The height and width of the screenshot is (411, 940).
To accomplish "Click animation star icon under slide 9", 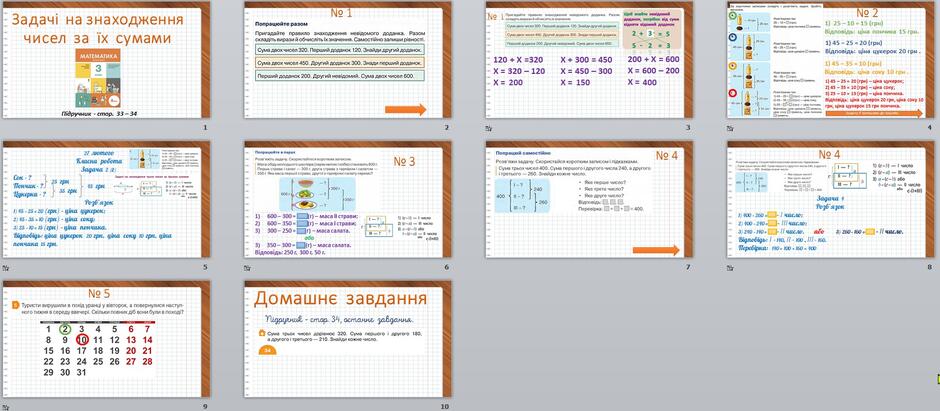I will point(6,407).
